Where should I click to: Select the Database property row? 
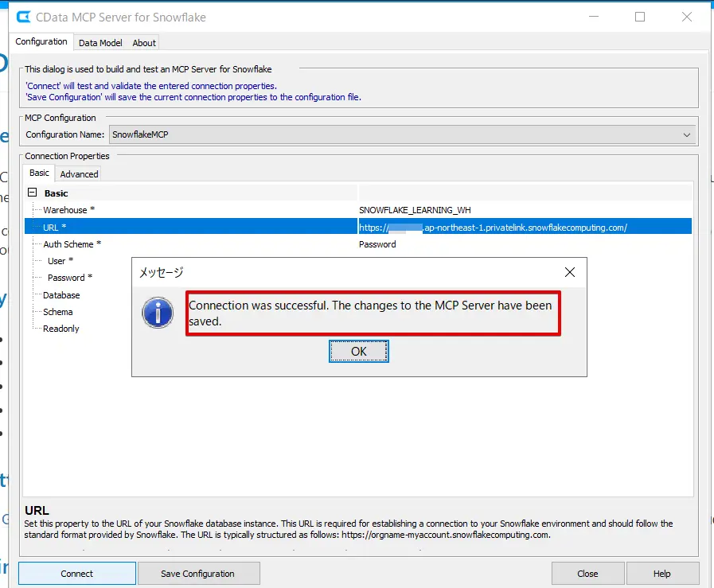[x=61, y=295]
